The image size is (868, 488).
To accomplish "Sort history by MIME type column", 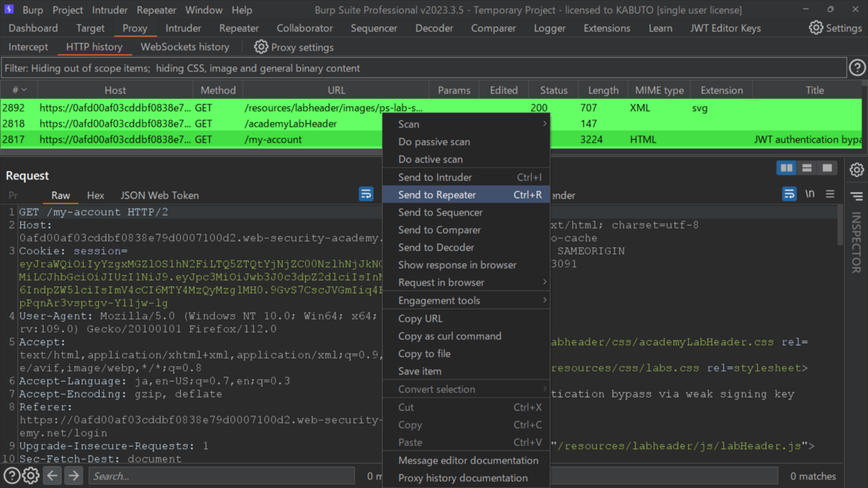I will tap(659, 90).
